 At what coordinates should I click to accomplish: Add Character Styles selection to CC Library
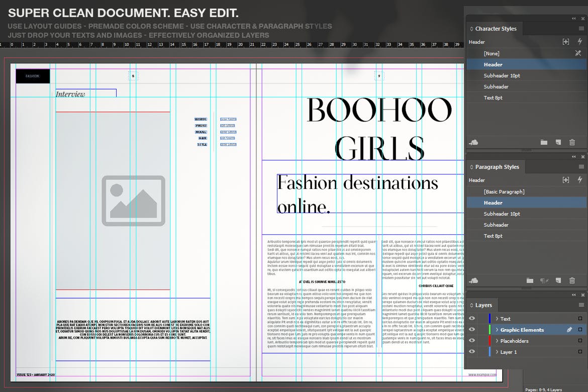click(x=473, y=142)
